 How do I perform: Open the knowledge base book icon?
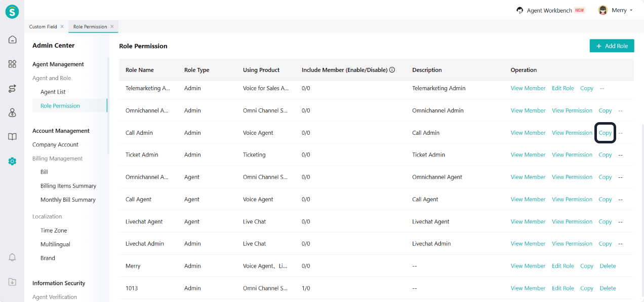[12, 137]
